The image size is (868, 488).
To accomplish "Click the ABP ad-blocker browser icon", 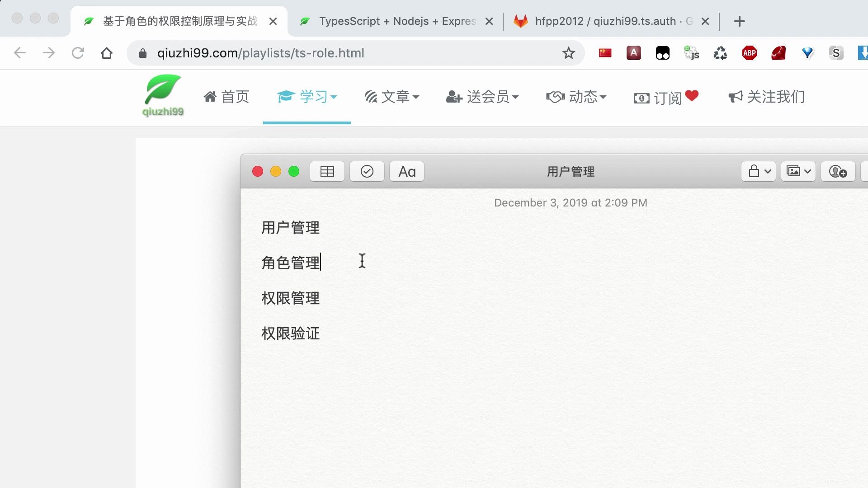I will pos(750,52).
